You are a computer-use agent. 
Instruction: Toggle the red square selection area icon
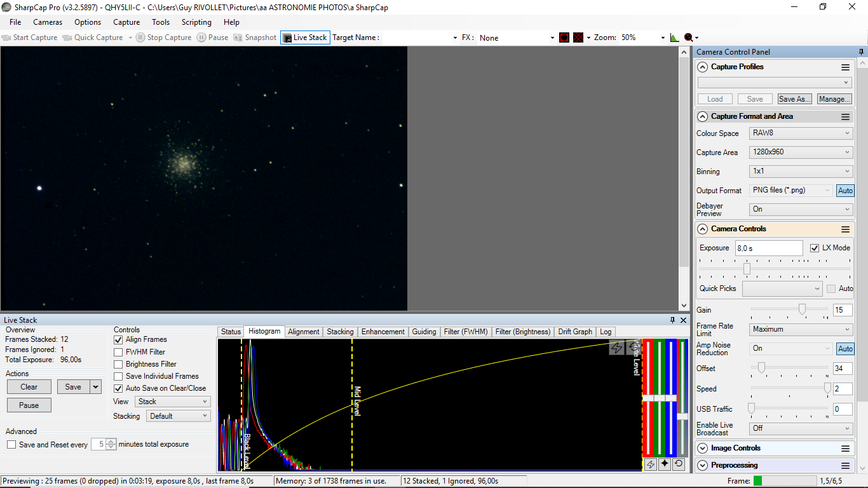click(564, 37)
